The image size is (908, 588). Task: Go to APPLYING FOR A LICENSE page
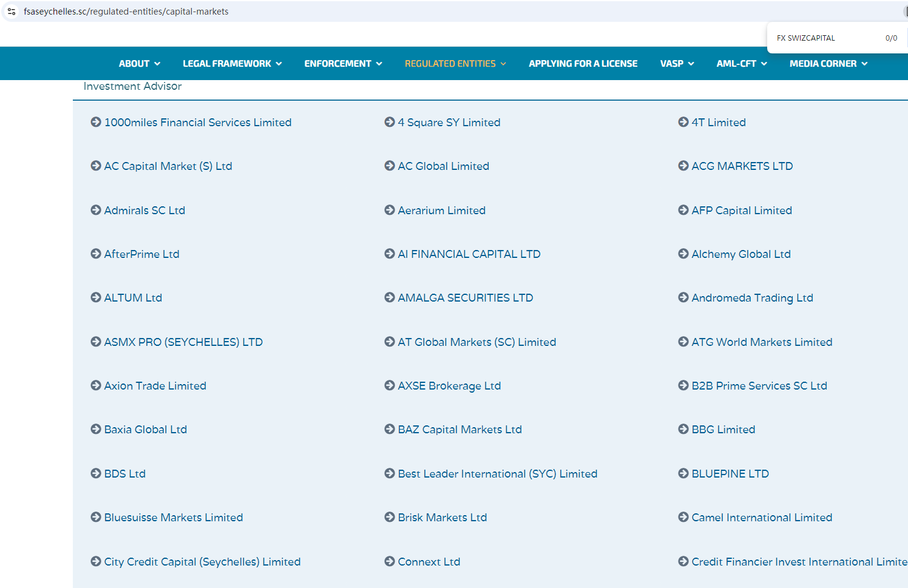[x=583, y=64]
